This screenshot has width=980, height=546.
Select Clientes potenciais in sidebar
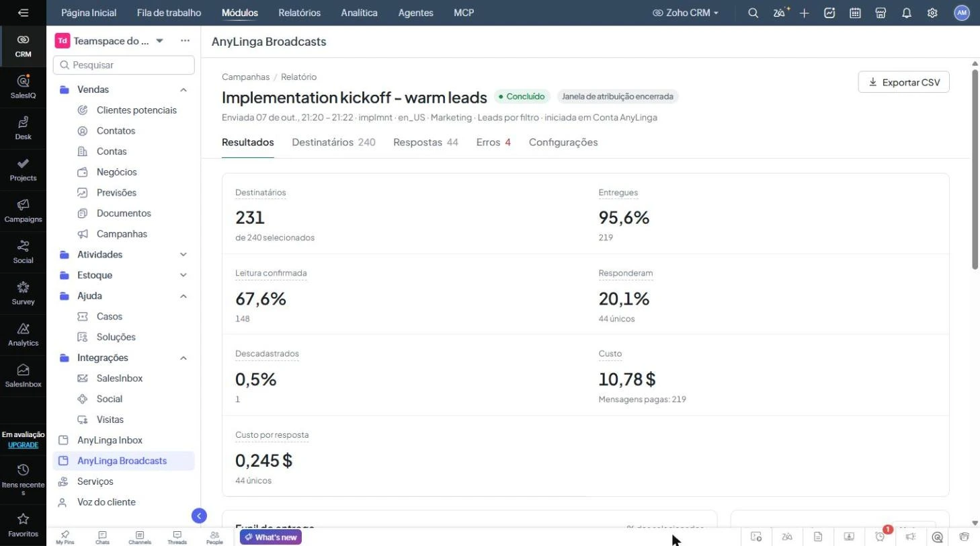(136, 110)
